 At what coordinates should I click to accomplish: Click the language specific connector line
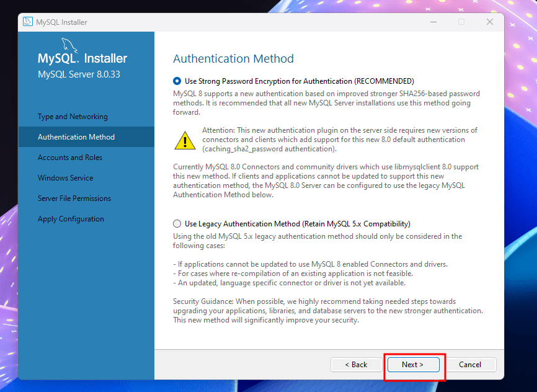[x=289, y=283]
